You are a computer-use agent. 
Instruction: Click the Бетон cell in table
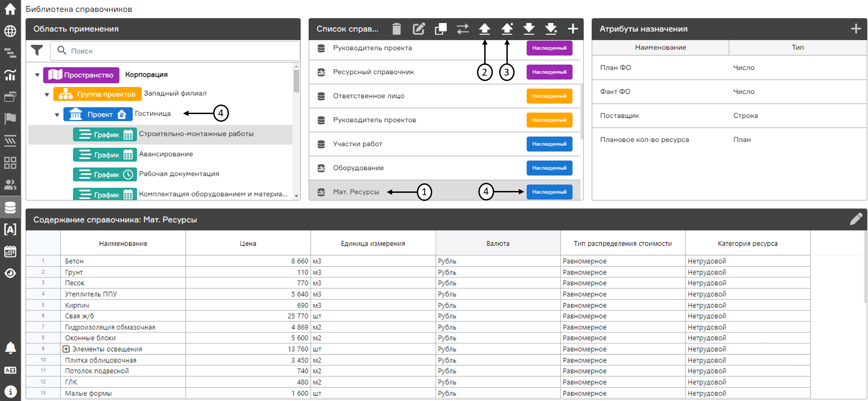[x=123, y=261]
